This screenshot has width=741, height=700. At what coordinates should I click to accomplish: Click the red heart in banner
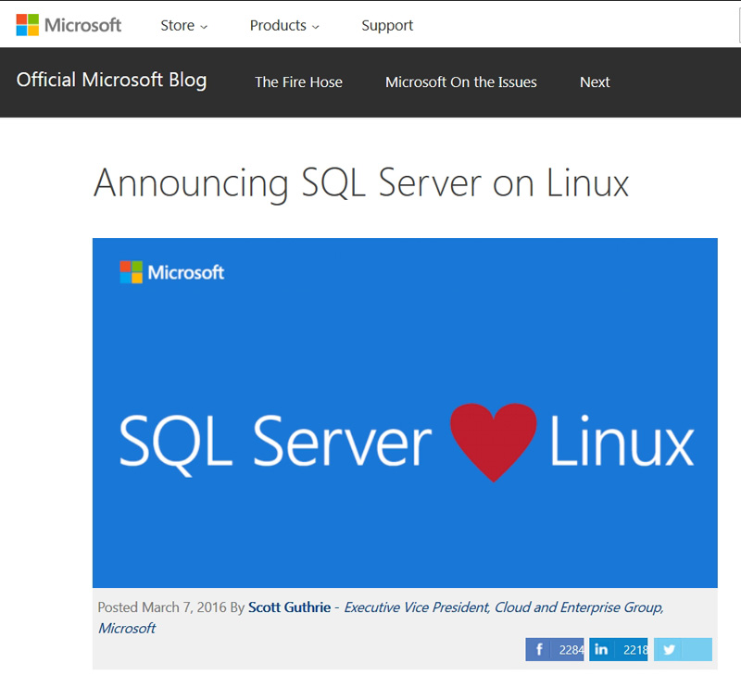coord(494,442)
